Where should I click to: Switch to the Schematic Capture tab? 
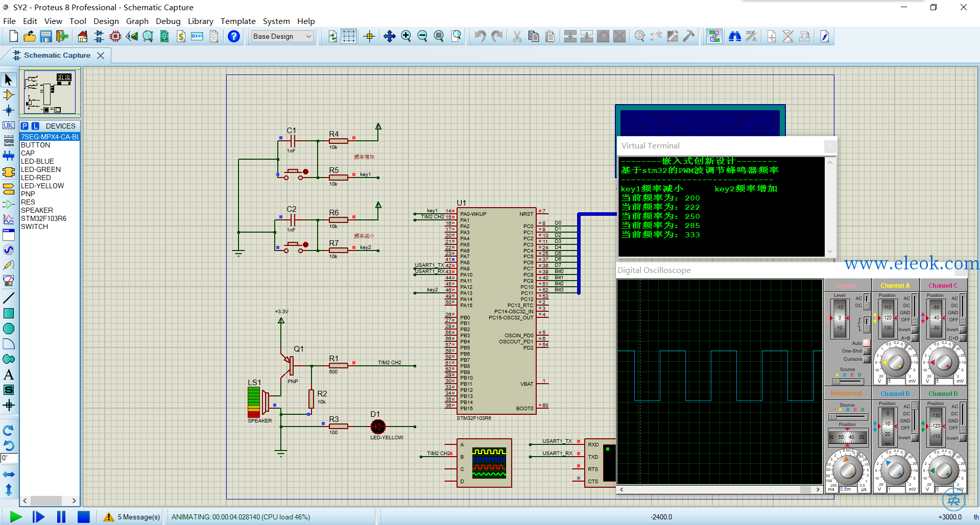(57, 55)
